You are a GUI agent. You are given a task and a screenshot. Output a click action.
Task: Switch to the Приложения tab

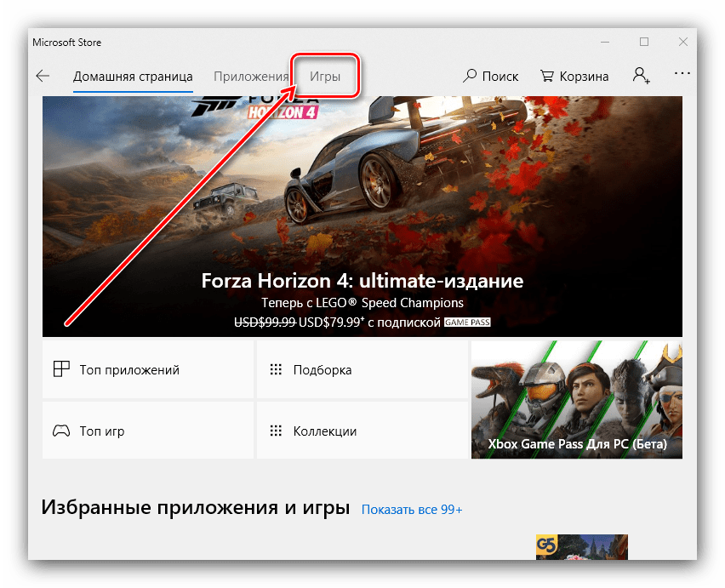251,76
